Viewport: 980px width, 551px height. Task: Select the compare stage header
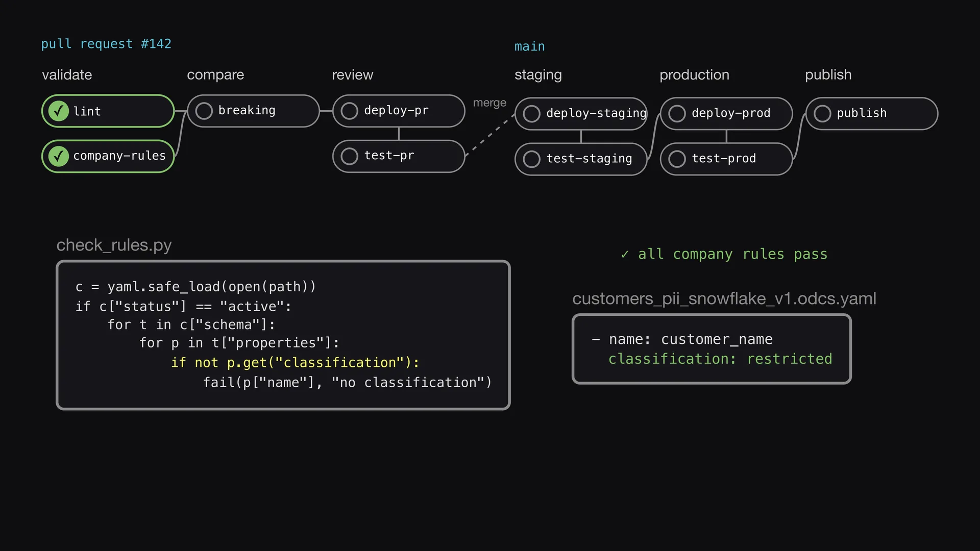click(215, 75)
